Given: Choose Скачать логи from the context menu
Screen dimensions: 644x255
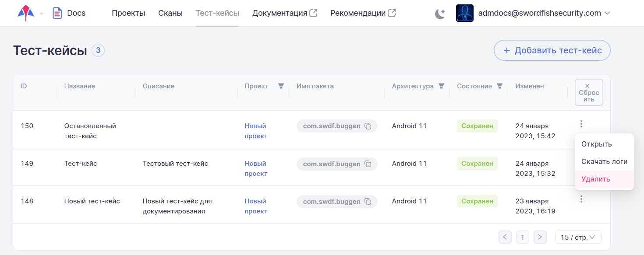Looking at the screenshot, I should 604,161.
